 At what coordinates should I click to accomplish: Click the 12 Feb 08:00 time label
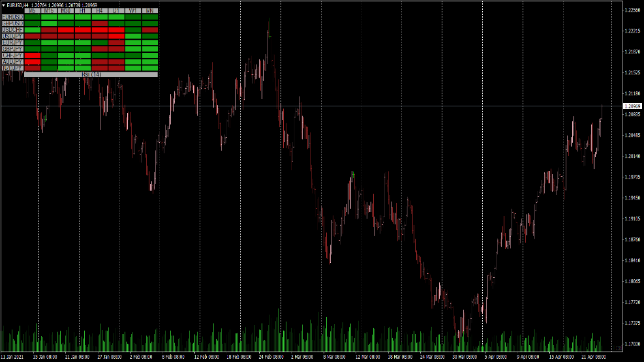[206, 357]
